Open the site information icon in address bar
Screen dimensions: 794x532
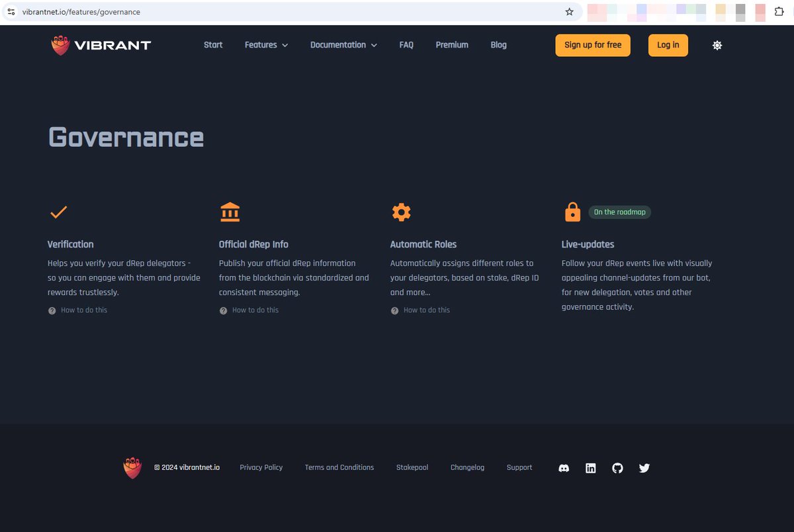pyautogui.click(x=11, y=12)
